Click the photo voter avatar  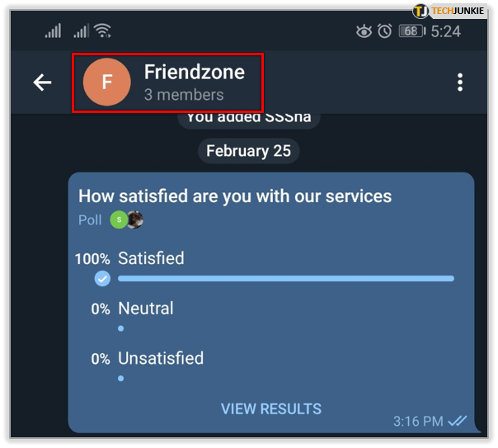pyautogui.click(x=135, y=219)
